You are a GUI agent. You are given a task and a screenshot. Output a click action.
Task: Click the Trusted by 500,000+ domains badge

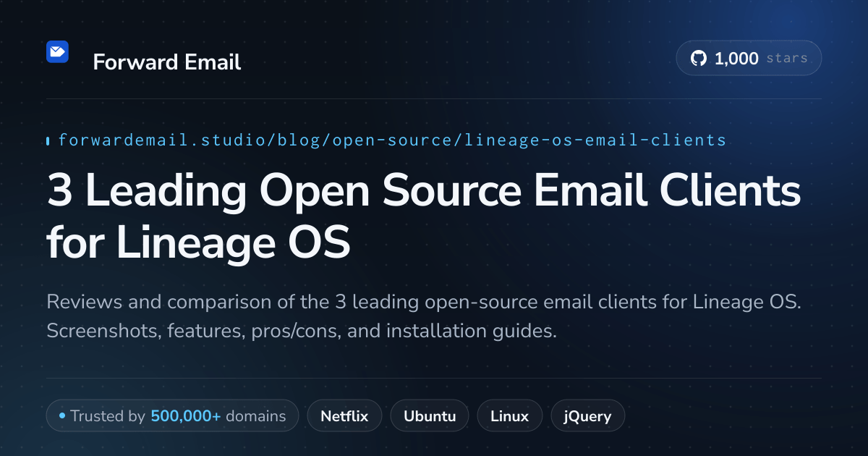click(172, 416)
